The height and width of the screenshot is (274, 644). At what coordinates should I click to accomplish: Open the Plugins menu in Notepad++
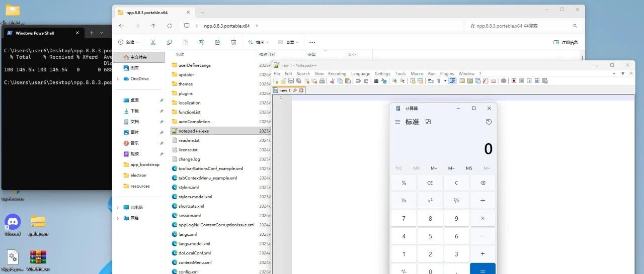pyautogui.click(x=447, y=73)
